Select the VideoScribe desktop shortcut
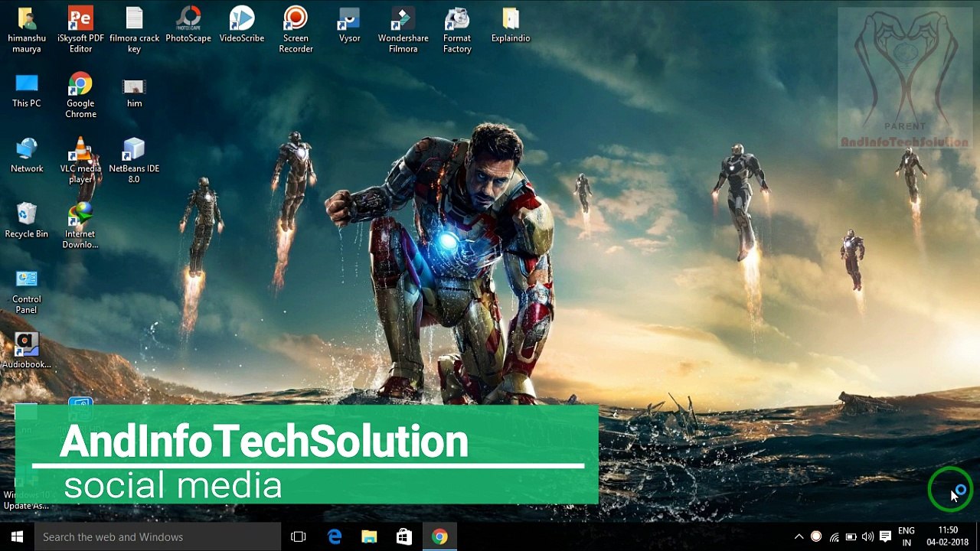980x551 pixels. coord(242,24)
